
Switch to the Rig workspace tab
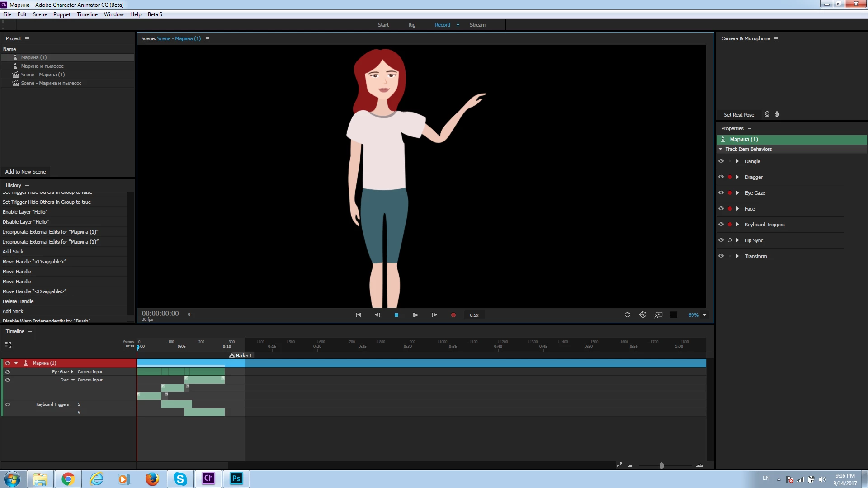click(x=411, y=25)
